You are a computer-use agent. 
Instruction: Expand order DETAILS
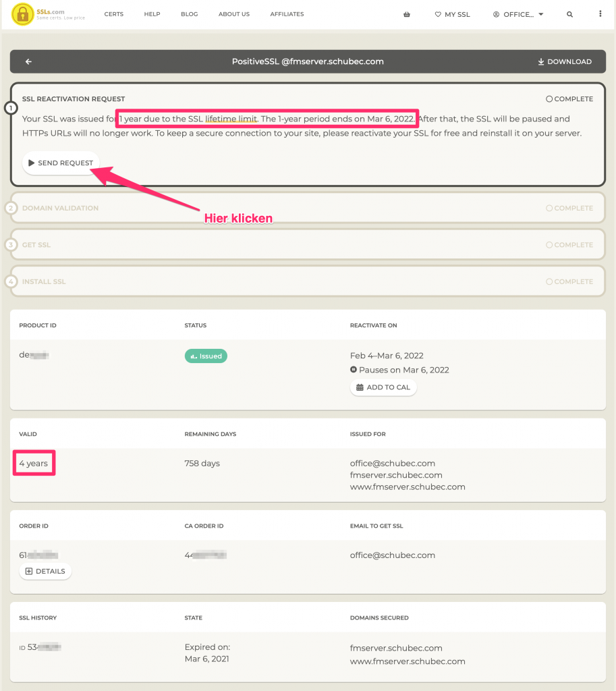coord(45,571)
